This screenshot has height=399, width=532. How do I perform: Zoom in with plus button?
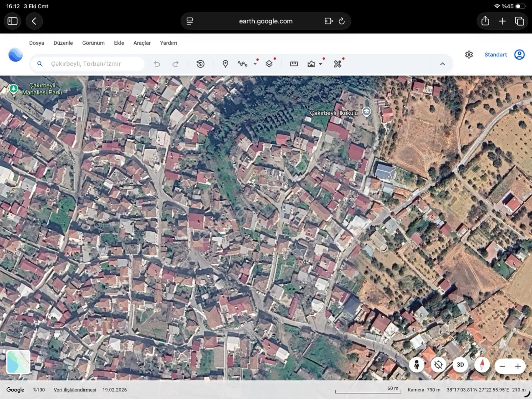point(518,366)
